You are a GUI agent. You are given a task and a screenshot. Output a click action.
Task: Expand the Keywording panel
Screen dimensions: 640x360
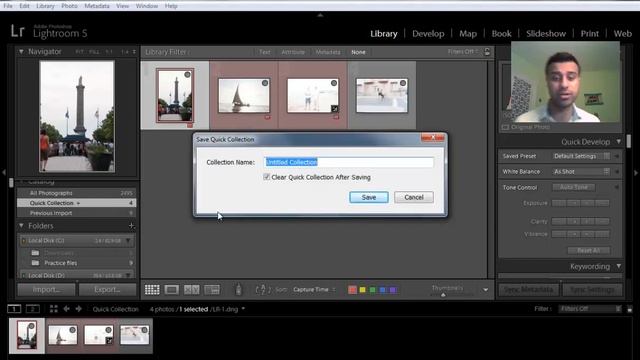pyautogui.click(x=619, y=266)
